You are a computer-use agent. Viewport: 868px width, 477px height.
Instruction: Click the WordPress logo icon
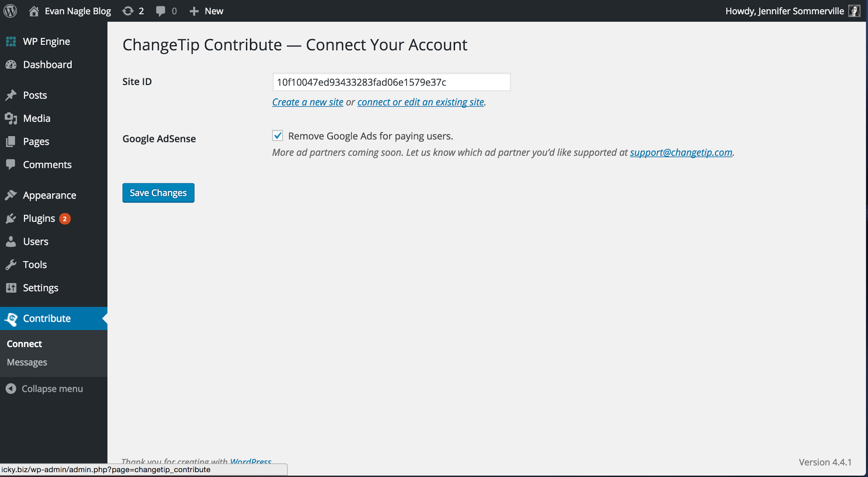[x=10, y=11]
